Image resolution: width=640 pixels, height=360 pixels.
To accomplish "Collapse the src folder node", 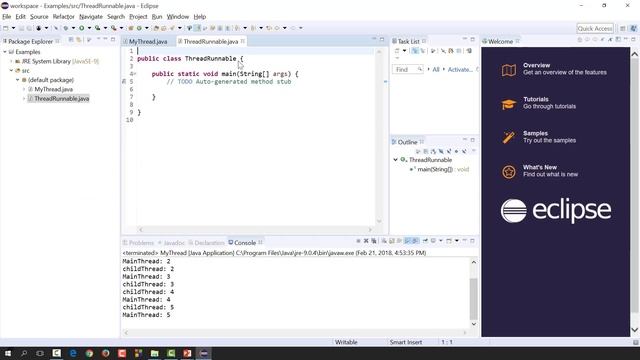I will pyautogui.click(x=11, y=71).
